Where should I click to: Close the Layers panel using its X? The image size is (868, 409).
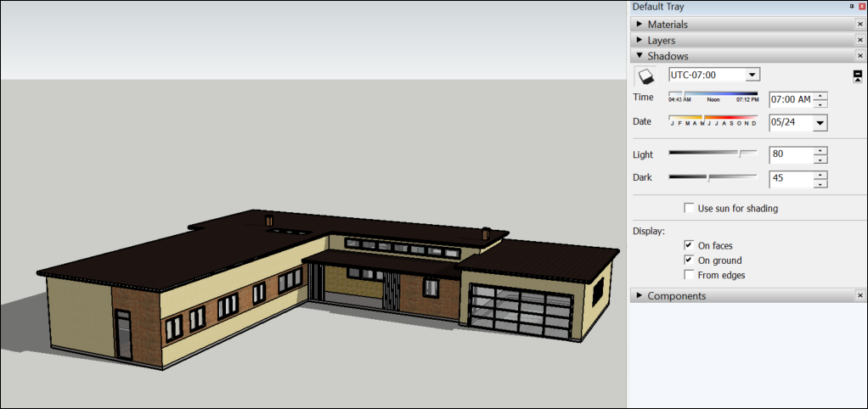pyautogui.click(x=860, y=40)
